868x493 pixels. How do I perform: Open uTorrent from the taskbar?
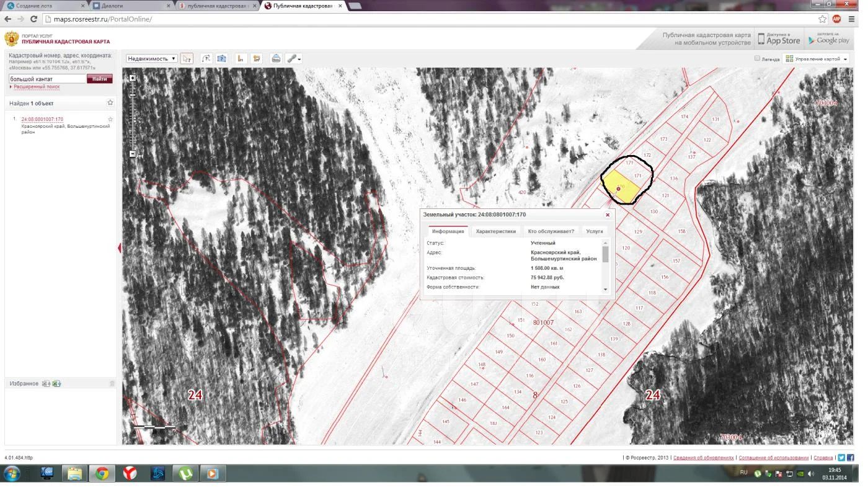185,474
